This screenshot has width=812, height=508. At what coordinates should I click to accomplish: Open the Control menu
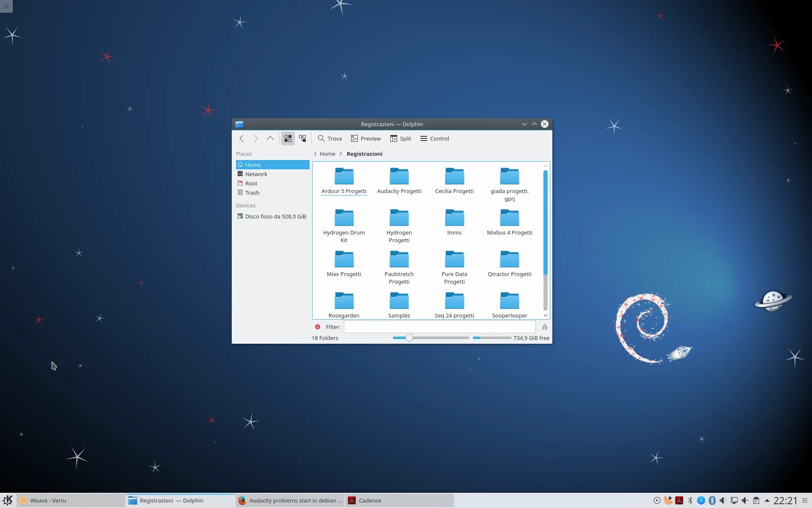pos(435,138)
